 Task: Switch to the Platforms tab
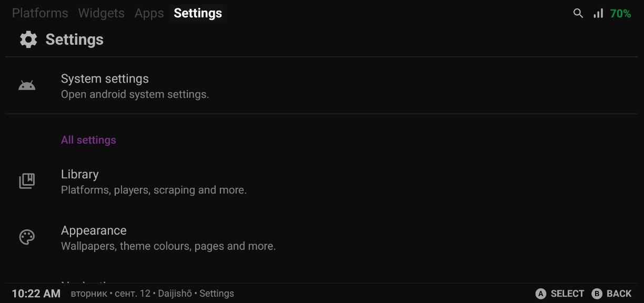[x=40, y=13]
